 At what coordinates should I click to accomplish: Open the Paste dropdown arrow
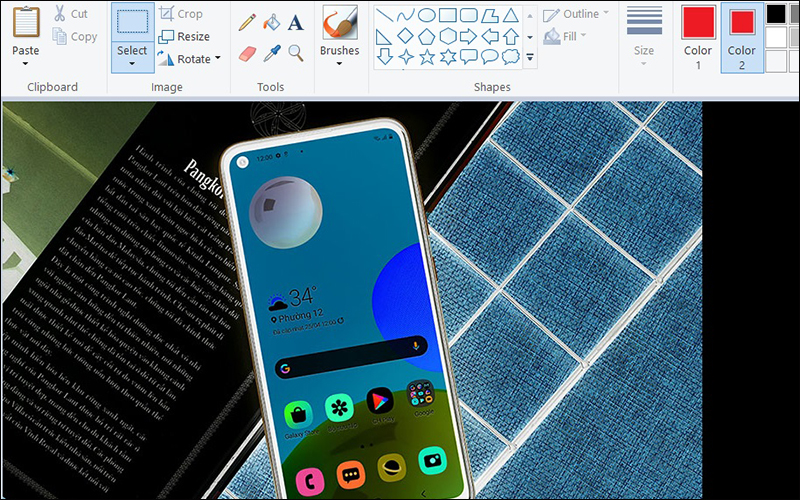point(26,64)
